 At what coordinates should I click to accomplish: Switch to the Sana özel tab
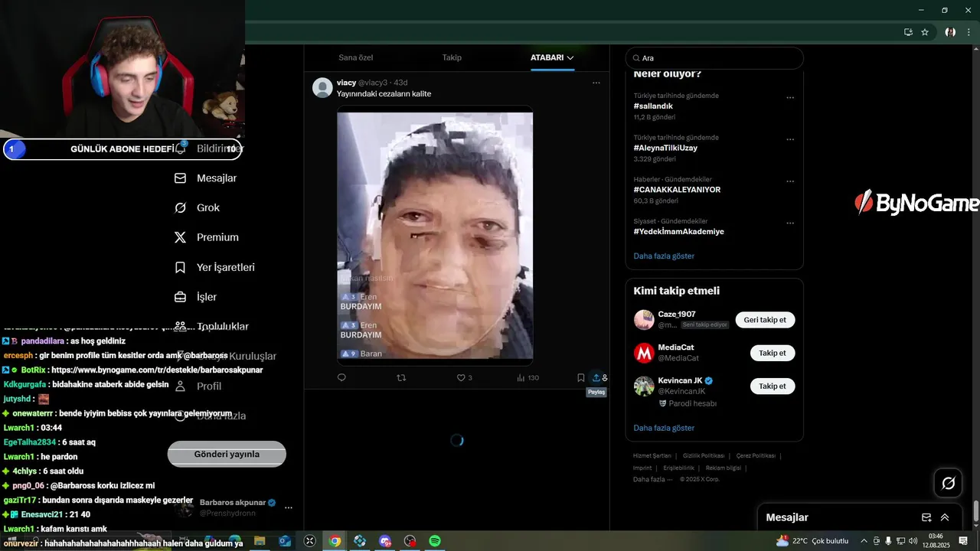click(355, 57)
